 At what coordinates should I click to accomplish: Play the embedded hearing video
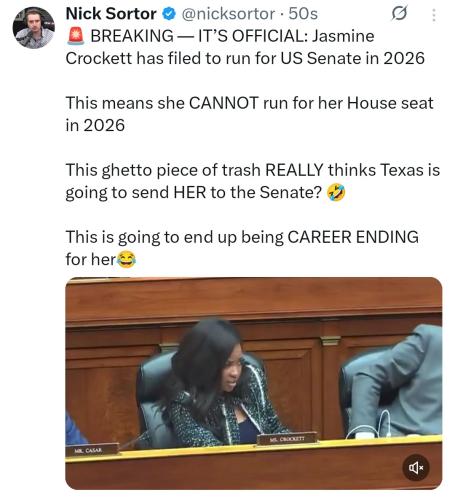[x=254, y=383]
